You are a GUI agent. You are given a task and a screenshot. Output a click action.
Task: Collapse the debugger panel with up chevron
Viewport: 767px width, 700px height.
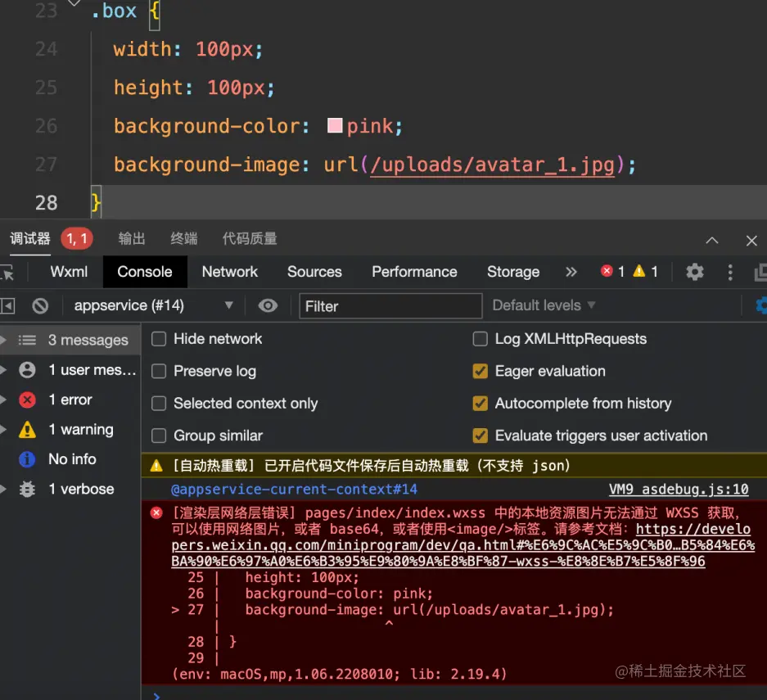[711, 240]
